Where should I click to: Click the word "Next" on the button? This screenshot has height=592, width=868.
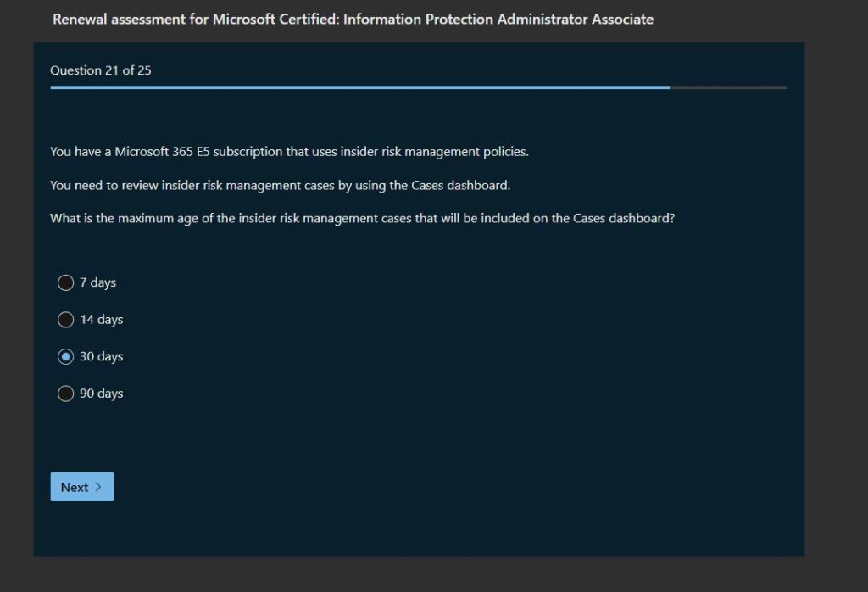pos(75,487)
